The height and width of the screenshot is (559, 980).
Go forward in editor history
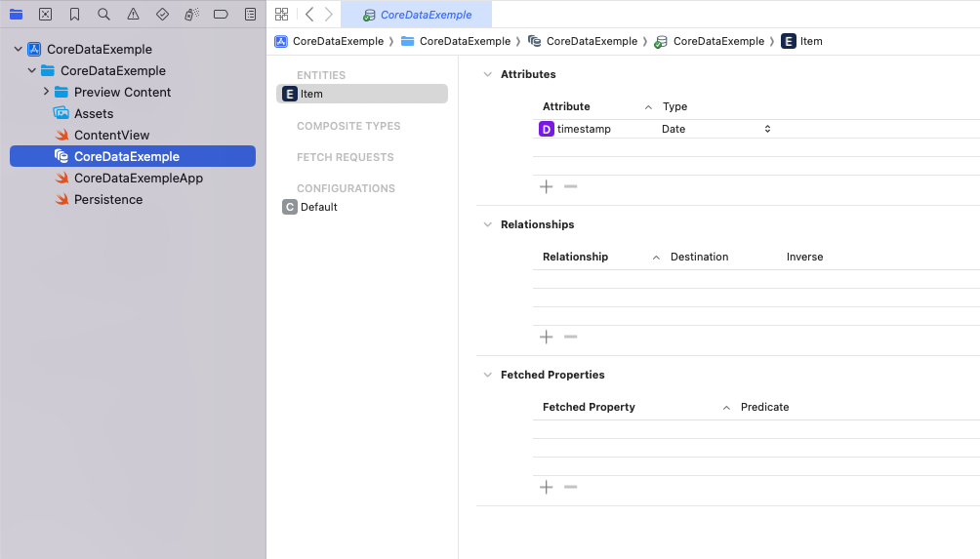329,14
